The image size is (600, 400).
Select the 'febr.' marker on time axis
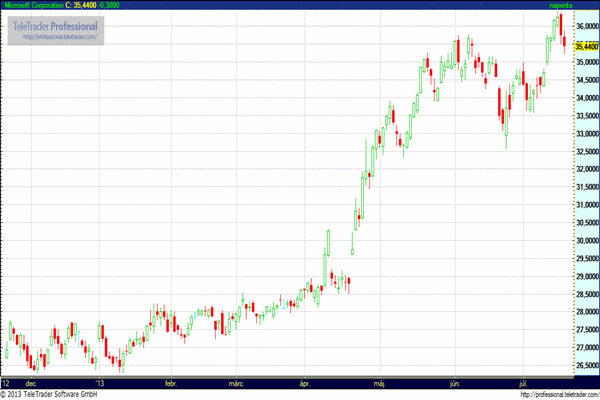tap(169, 383)
